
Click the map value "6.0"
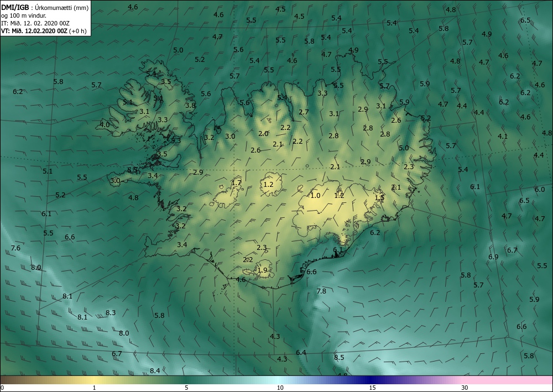(540, 190)
